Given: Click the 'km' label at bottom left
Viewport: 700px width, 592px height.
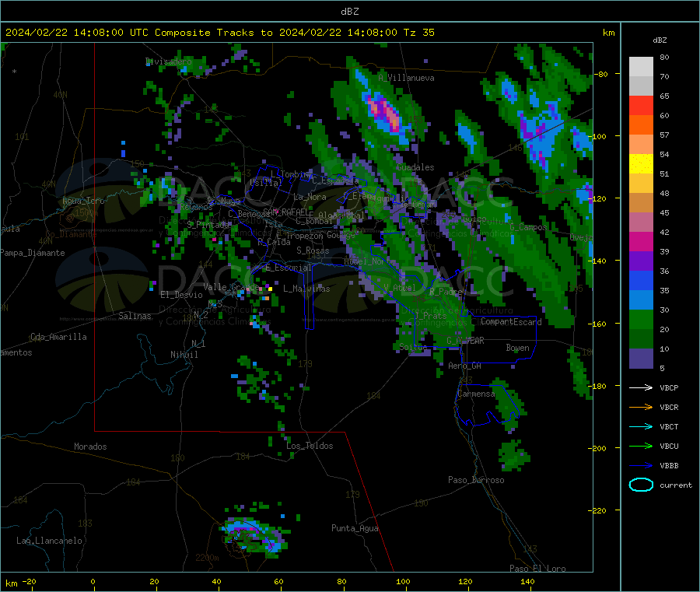Looking at the screenshot, I should pyautogui.click(x=11, y=583).
